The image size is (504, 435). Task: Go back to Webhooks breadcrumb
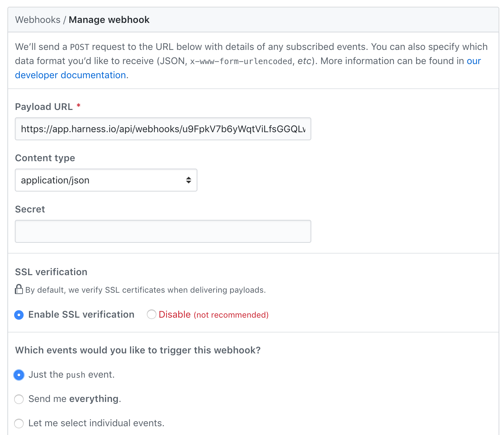(x=38, y=20)
